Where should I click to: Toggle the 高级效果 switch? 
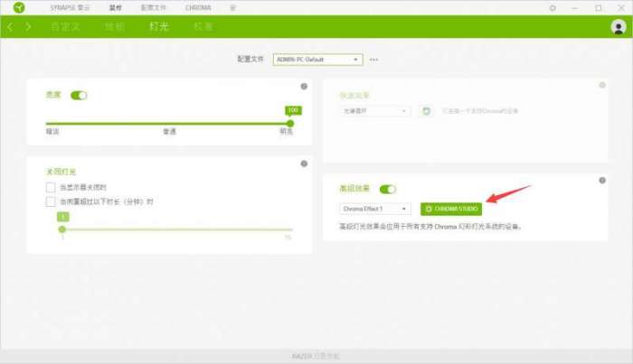[x=388, y=189]
